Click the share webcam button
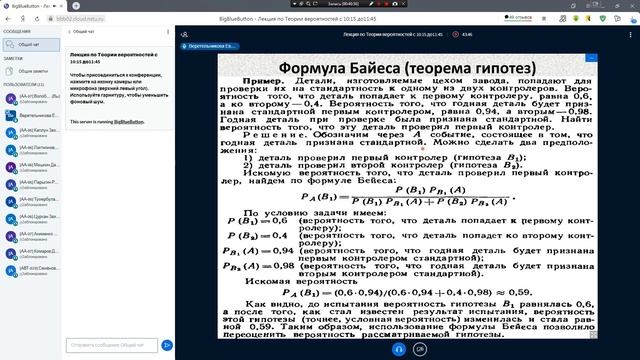 point(420,349)
